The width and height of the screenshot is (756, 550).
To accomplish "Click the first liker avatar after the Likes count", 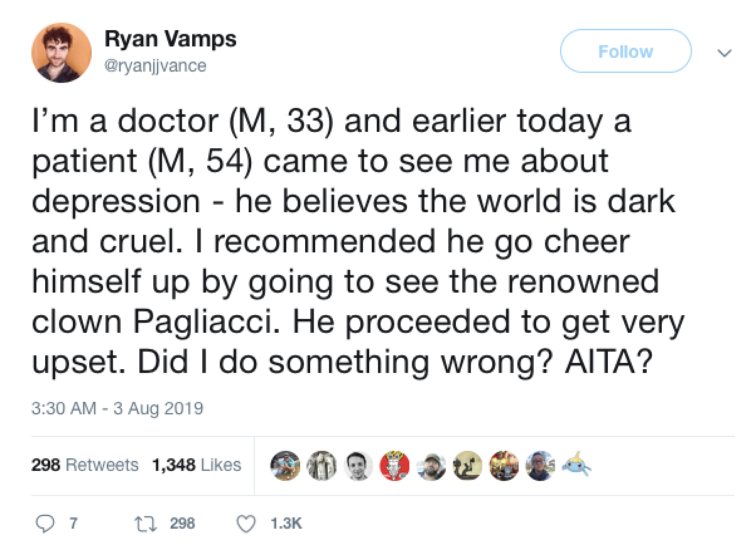I will pyautogui.click(x=285, y=466).
